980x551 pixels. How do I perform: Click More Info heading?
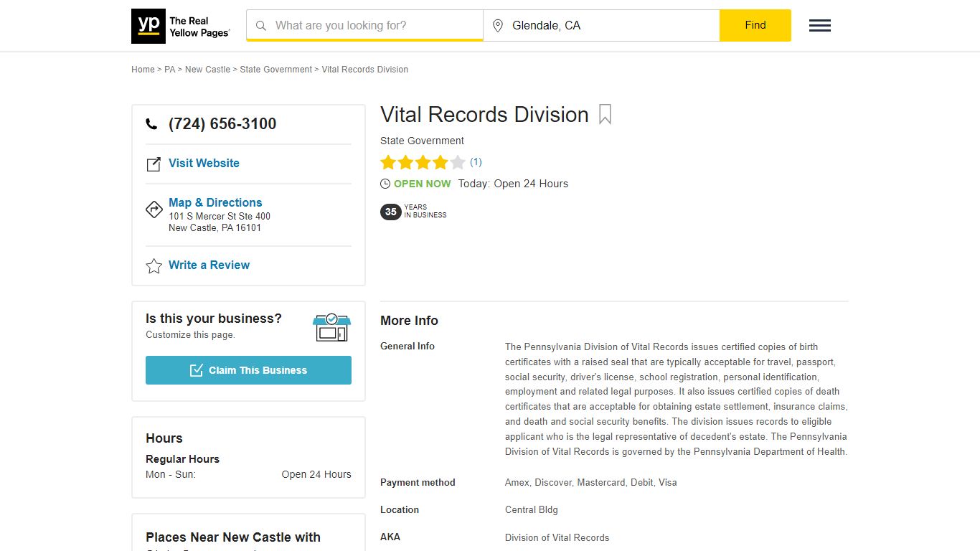click(409, 321)
